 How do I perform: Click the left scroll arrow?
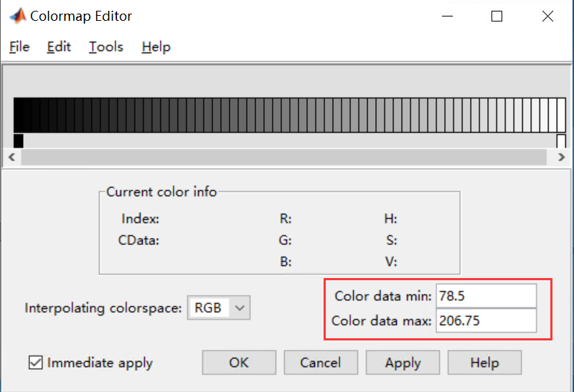pos(11,157)
